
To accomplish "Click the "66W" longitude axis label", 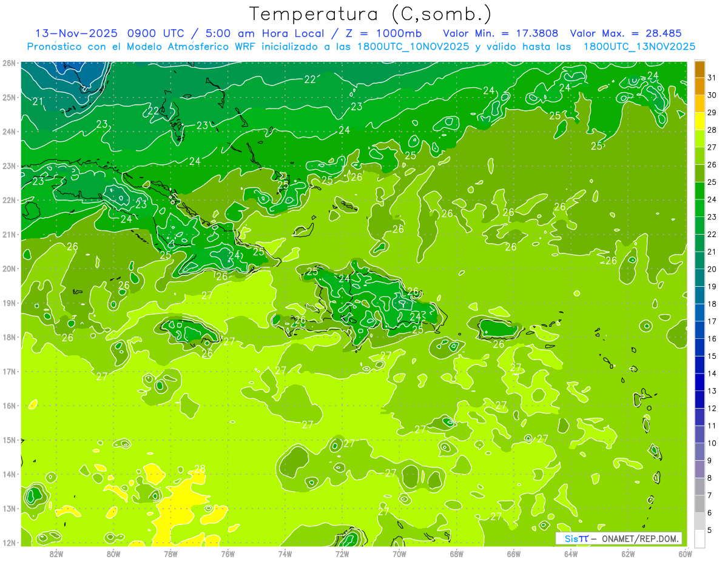I will coord(514,554).
